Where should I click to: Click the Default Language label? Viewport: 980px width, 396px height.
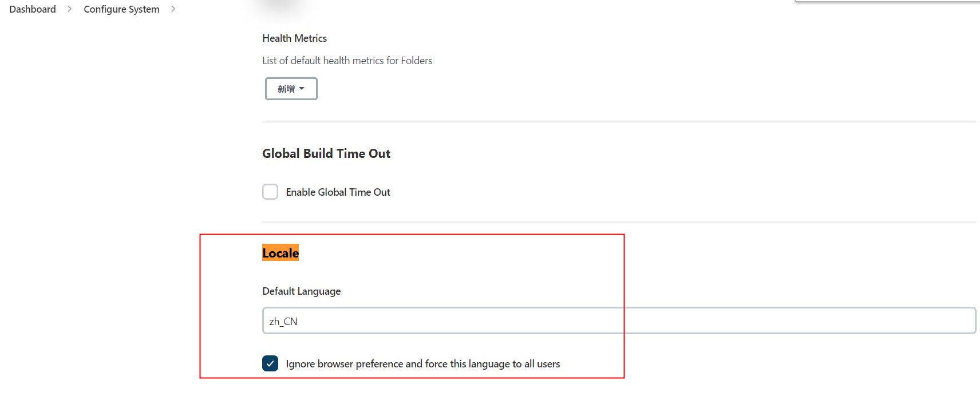(x=301, y=291)
